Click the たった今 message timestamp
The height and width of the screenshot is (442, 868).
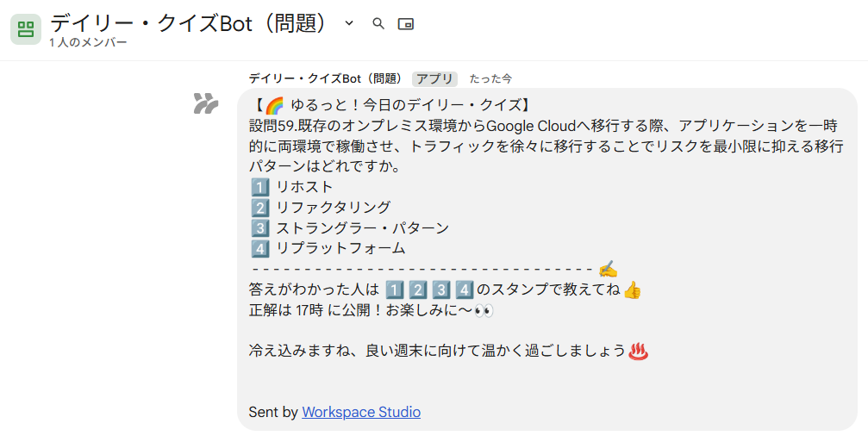(x=490, y=78)
